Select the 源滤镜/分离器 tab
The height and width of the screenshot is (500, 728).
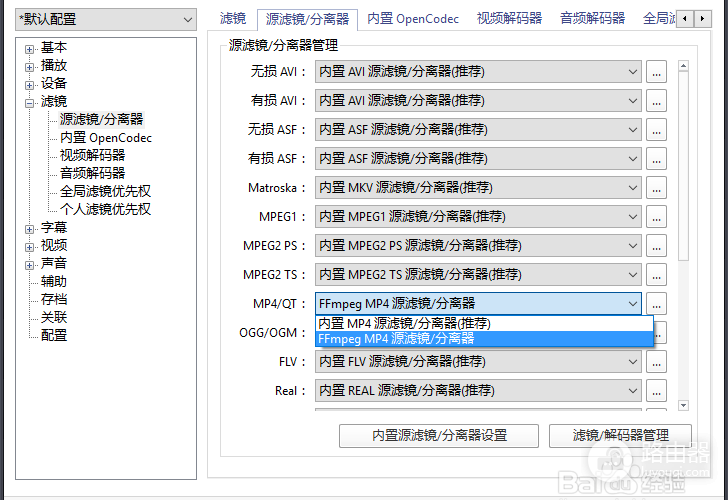point(307,19)
